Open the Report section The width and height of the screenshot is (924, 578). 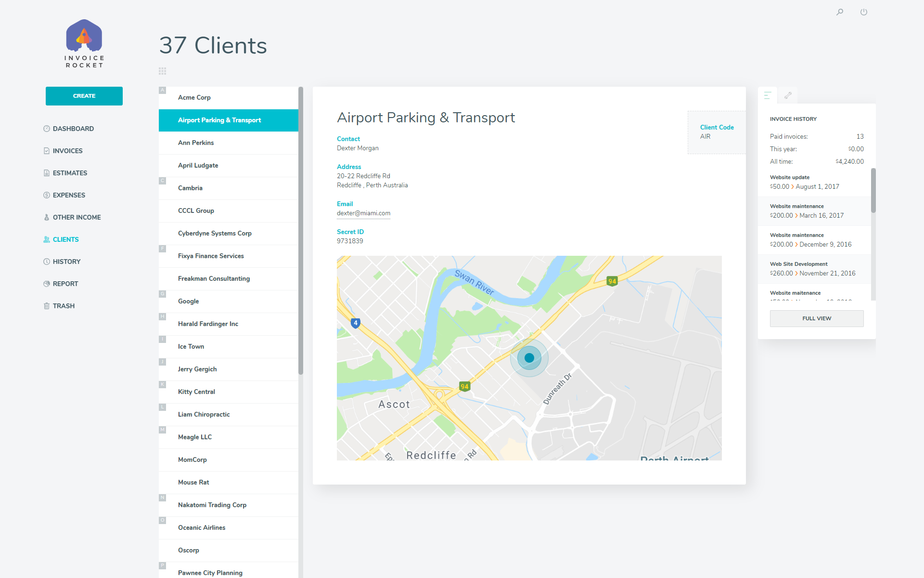[x=65, y=284]
